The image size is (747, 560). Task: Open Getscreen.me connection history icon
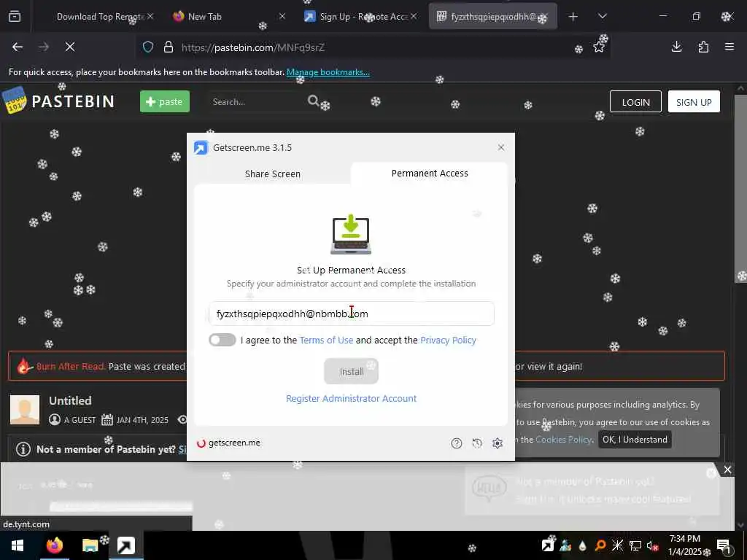coord(477,443)
